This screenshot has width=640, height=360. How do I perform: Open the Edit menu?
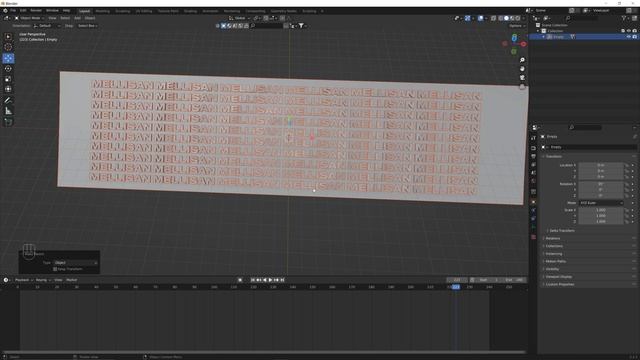pyautogui.click(x=23, y=11)
